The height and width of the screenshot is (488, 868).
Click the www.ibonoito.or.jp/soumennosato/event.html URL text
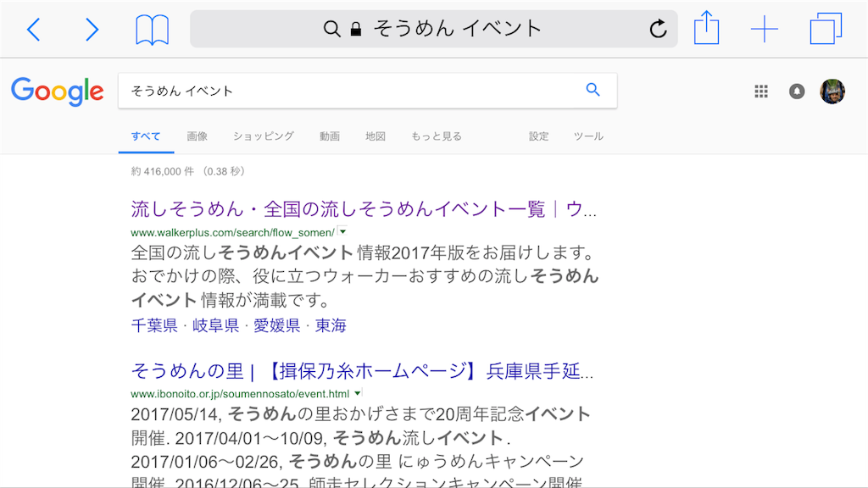tap(240, 394)
